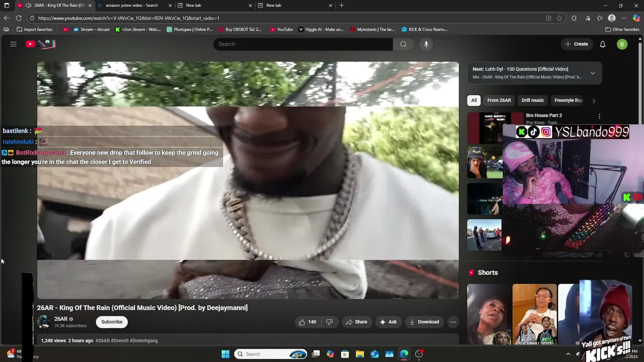Click the Create button
The height and width of the screenshot is (362, 644).
577,44
